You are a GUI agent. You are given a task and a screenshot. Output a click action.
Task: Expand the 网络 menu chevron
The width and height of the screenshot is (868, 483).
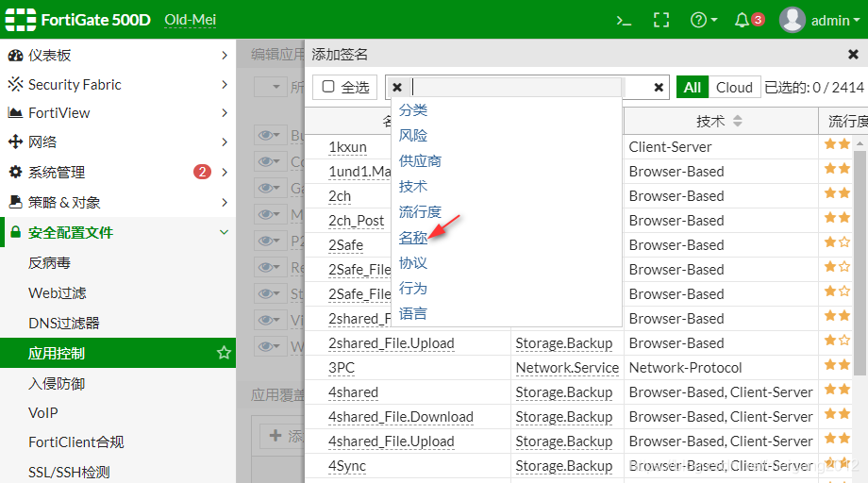coord(225,142)
